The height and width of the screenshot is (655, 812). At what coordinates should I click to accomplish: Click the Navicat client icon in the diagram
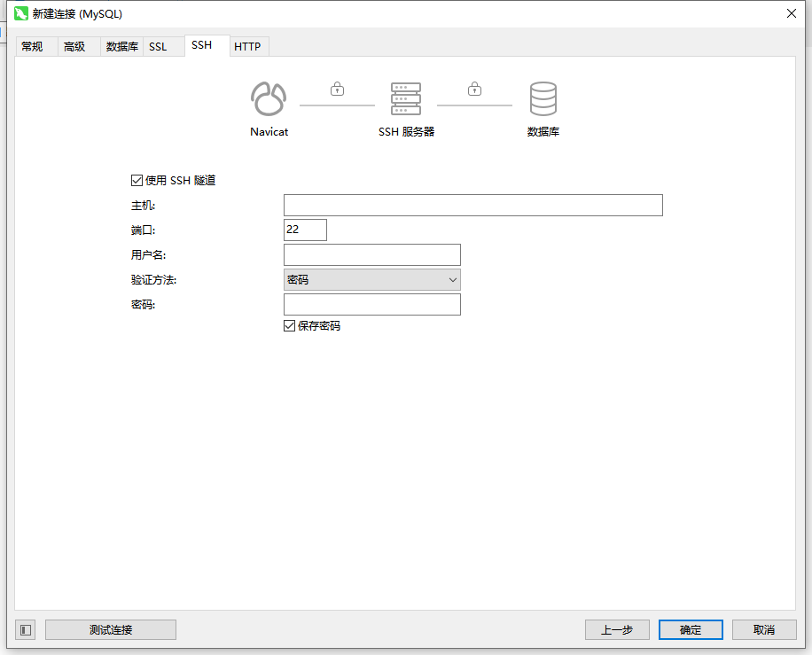coord(268,99)
